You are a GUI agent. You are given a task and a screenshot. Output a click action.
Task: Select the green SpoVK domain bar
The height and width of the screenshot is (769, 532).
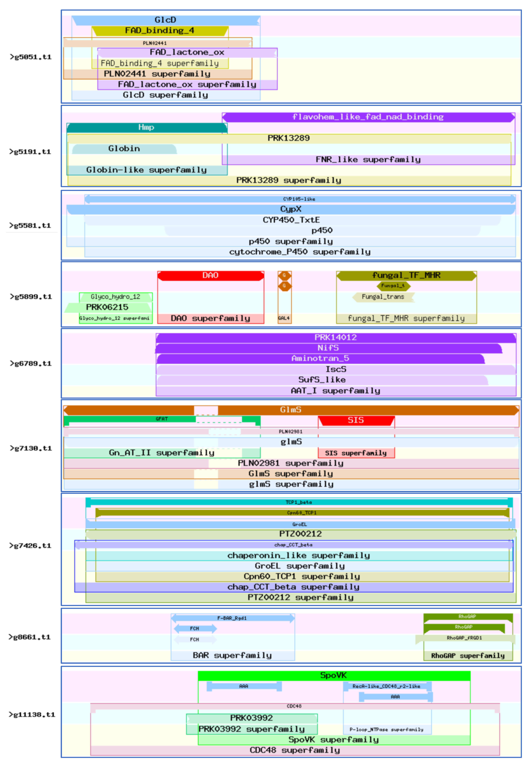point(334,675)
